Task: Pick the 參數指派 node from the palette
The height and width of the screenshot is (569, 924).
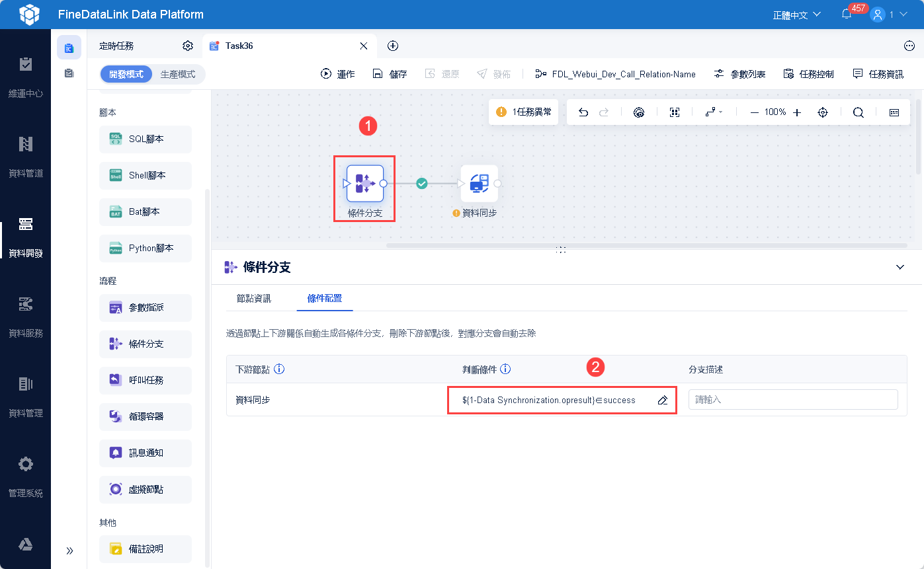Action: coord(146,308)
